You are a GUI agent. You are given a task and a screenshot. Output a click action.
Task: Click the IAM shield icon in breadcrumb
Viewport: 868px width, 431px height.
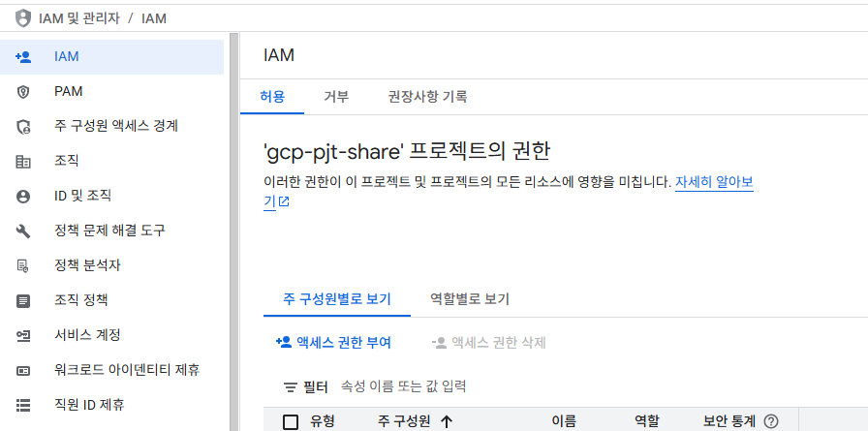pyautogui.click(x=23, y=18)
